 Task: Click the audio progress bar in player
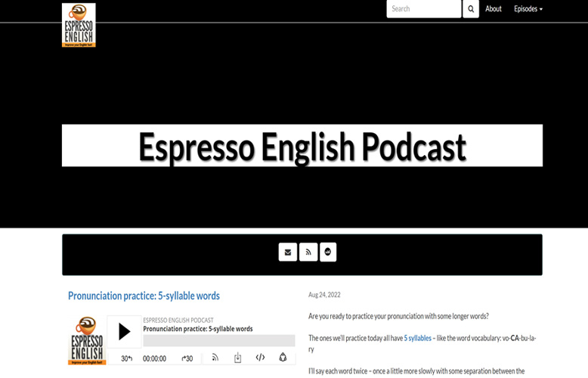218,341
